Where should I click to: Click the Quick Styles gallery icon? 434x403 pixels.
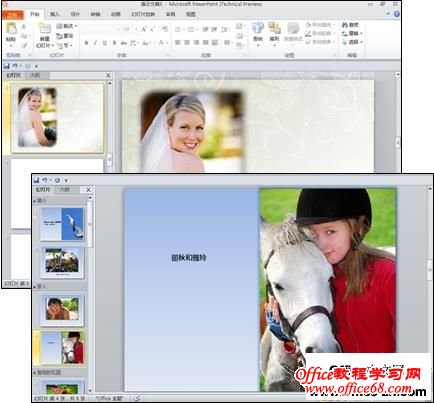click(293, 29)
